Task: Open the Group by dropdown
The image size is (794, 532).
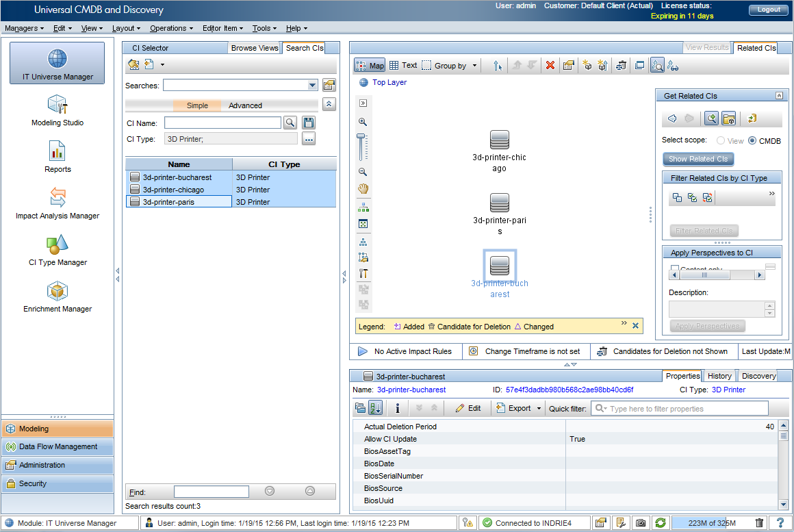Action: coord(474,65)
